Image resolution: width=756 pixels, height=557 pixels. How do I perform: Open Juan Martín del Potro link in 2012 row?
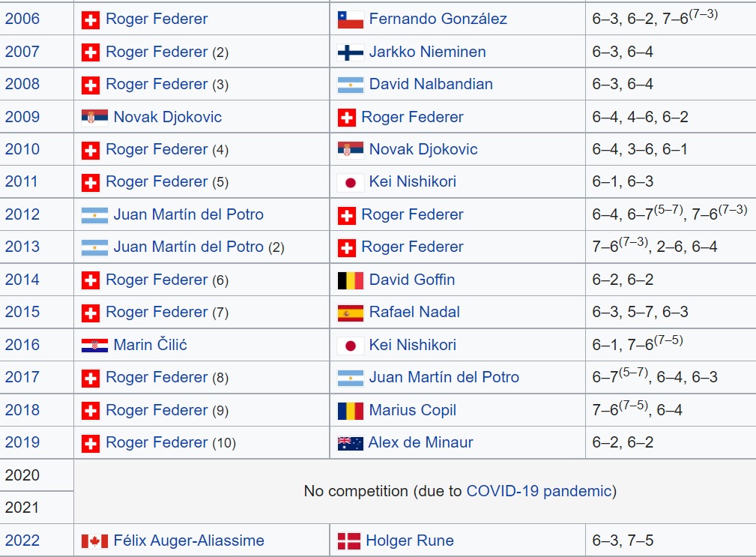pos(189,214)
